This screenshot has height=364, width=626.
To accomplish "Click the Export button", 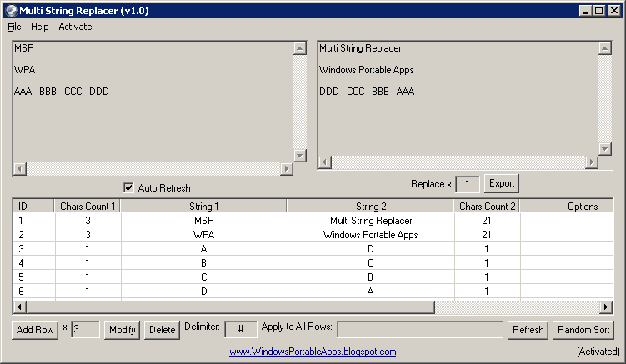I will coord(502,183).
